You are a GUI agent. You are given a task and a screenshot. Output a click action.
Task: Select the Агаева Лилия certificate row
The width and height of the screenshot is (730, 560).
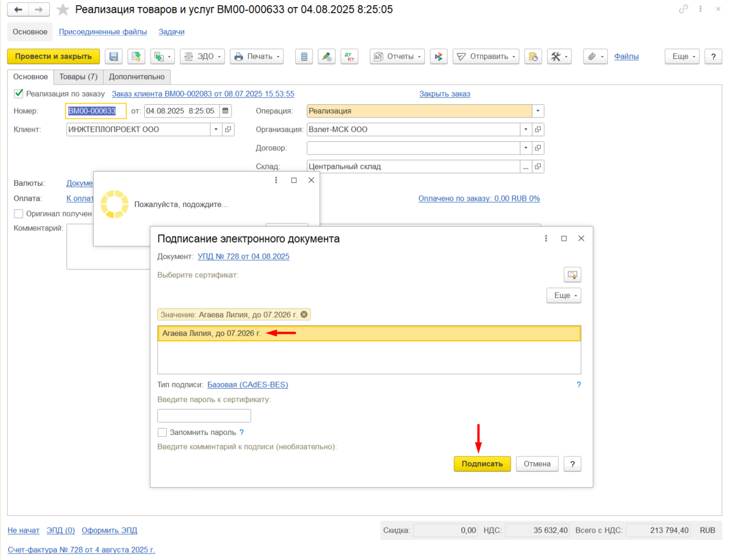(369, 333)
